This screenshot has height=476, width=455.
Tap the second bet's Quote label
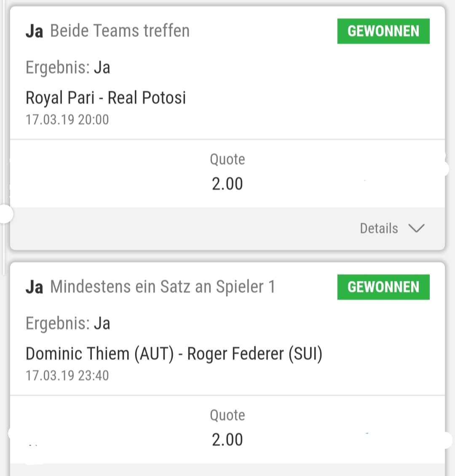click(227, 415)
